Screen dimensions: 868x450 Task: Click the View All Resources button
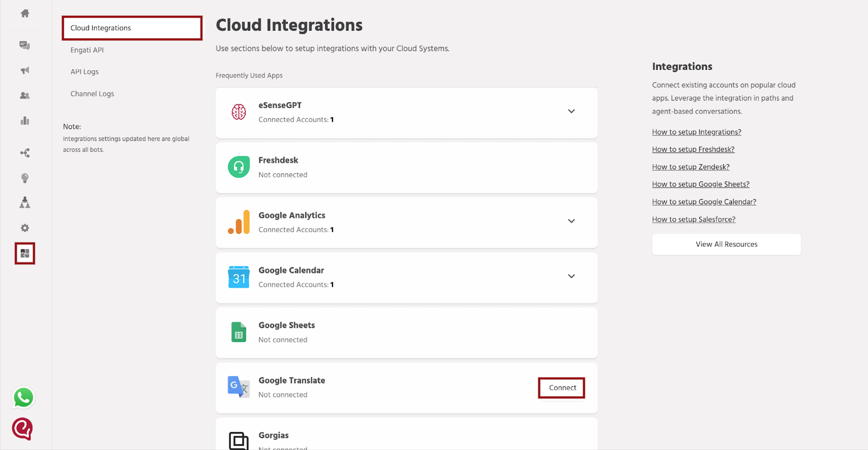click(726, 244)
